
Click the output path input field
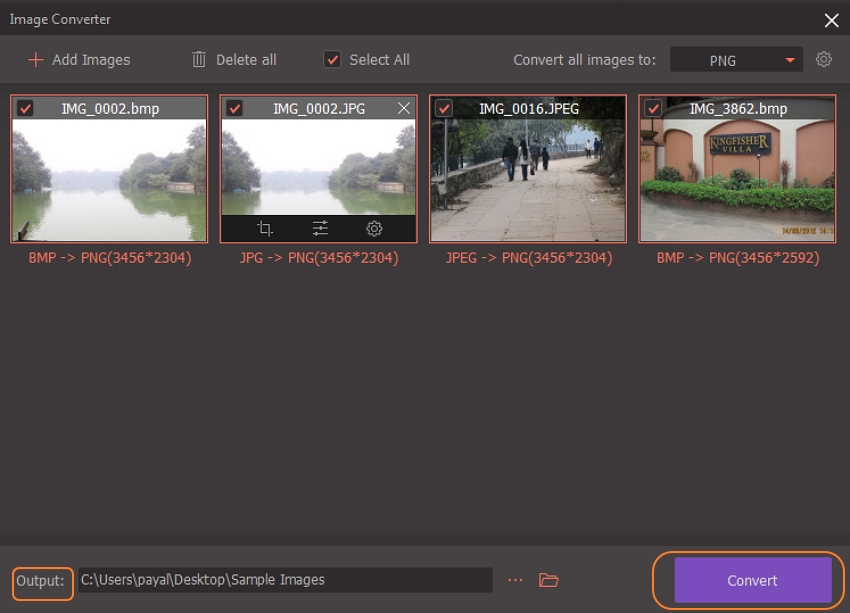point(285,580)
